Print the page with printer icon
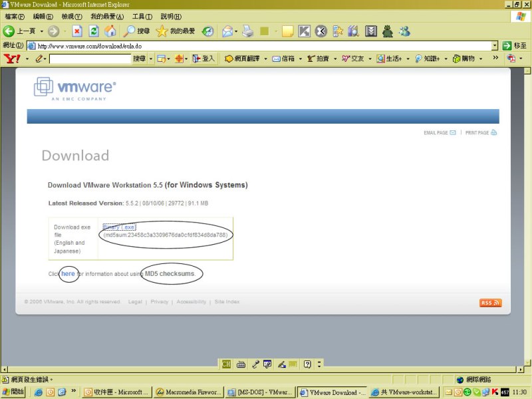532x399 pixels. pos(248,31)
